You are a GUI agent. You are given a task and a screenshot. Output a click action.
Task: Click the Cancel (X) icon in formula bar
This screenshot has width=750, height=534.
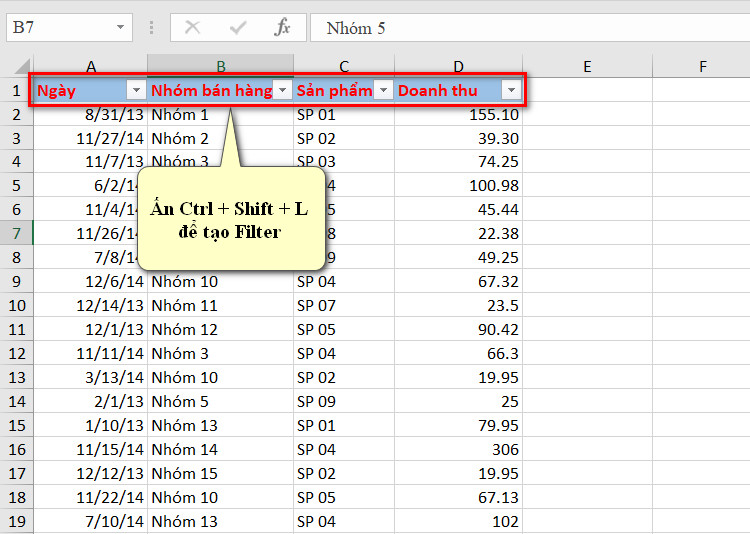coord(192,27)
